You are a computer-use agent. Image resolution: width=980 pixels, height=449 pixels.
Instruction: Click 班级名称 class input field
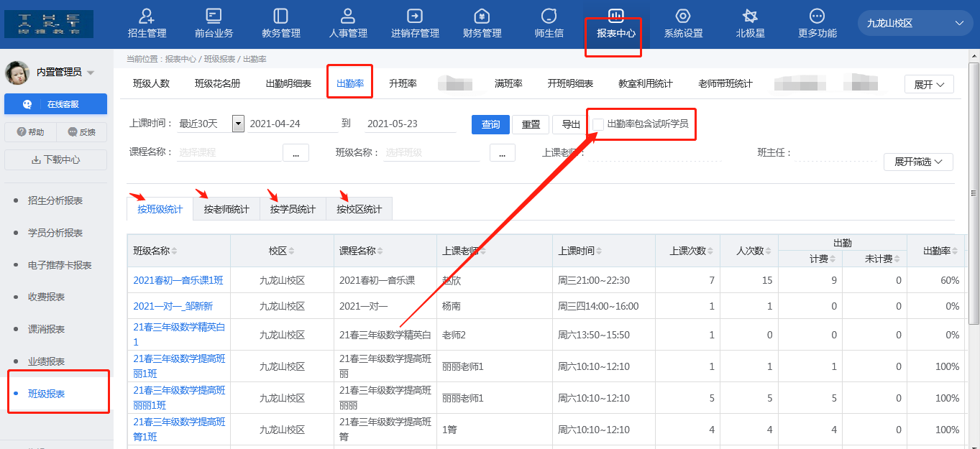point(431,152)
